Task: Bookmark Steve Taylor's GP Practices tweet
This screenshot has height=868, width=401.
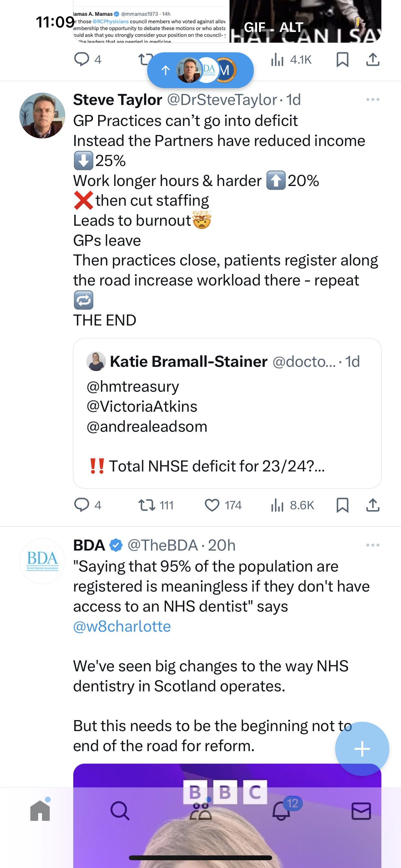Action: [x=342, y=505]
